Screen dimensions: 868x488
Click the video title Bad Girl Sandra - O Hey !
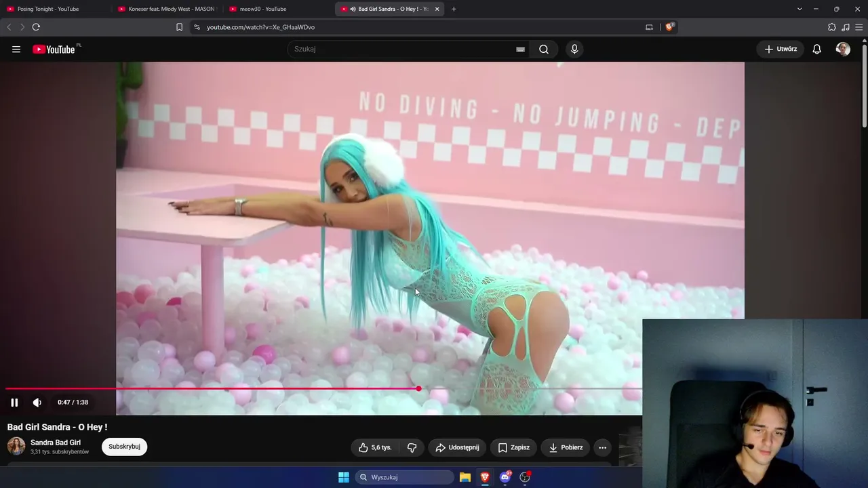58,427
